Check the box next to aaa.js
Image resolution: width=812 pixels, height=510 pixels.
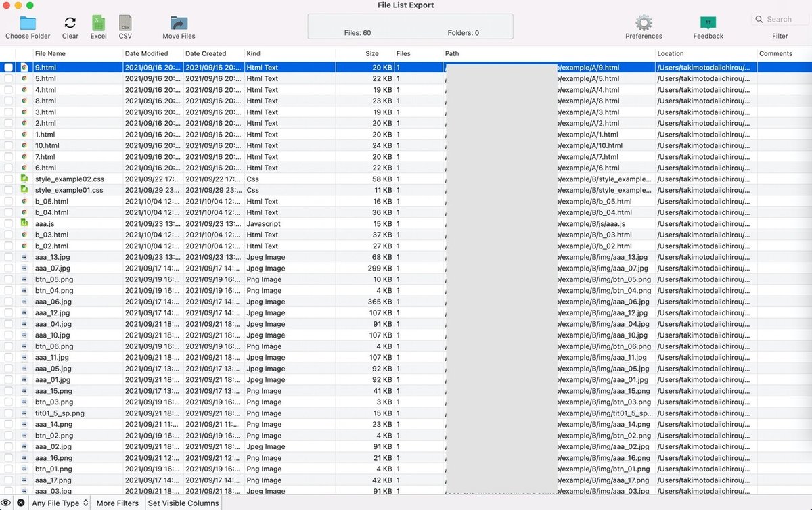(8, 223)
